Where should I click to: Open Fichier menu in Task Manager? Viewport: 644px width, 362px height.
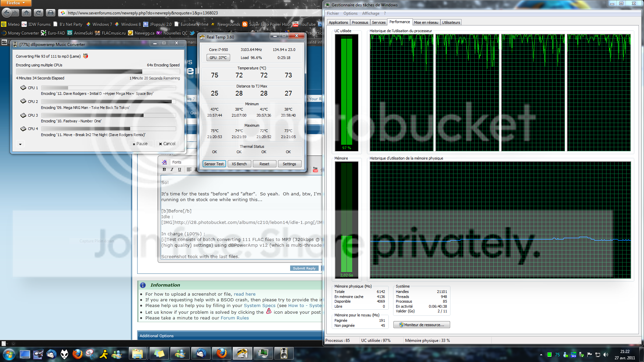pos(333,13)
